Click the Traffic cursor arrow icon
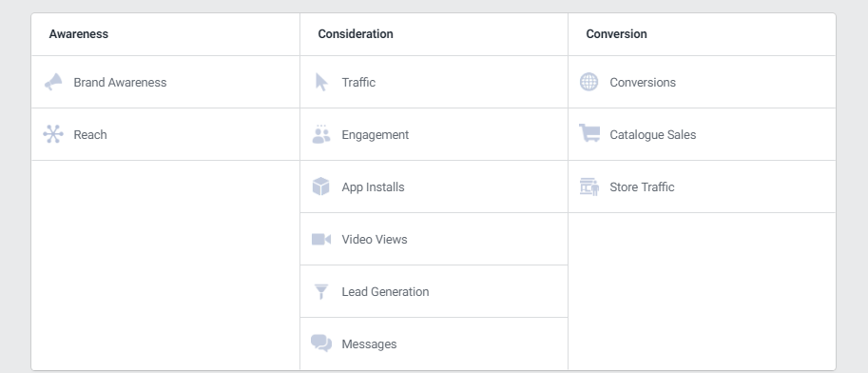Screen dimensions: 868x373 [x=321, y=82]
